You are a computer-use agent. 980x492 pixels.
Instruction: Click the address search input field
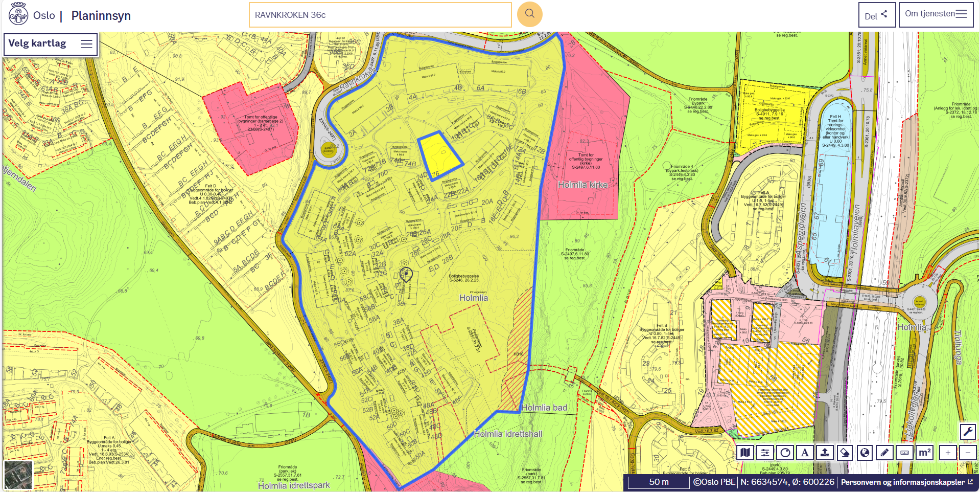point(380,15)
